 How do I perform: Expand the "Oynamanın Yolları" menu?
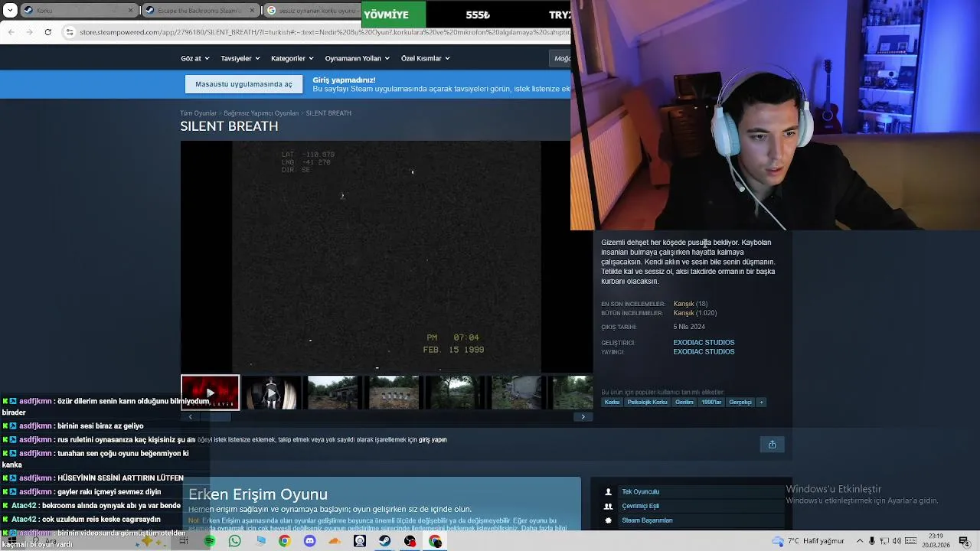[x=357, y=58]
